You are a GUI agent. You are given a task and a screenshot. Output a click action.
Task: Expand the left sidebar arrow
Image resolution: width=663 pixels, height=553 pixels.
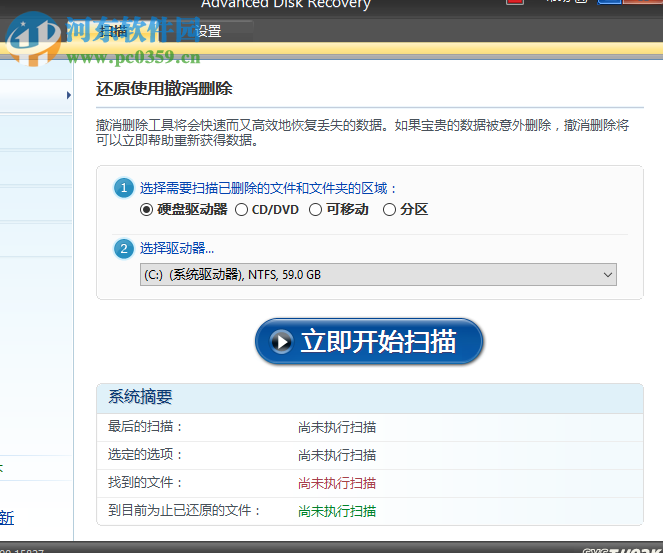click(69, 95)
